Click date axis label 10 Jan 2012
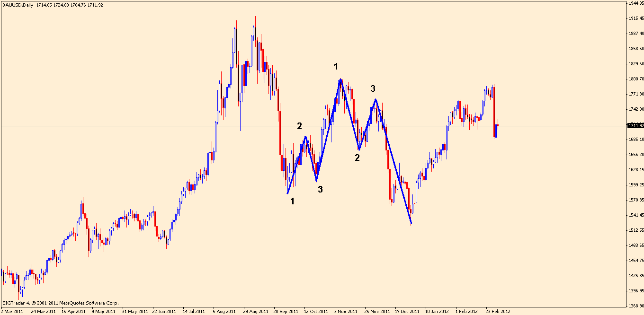 click(437, 312)
